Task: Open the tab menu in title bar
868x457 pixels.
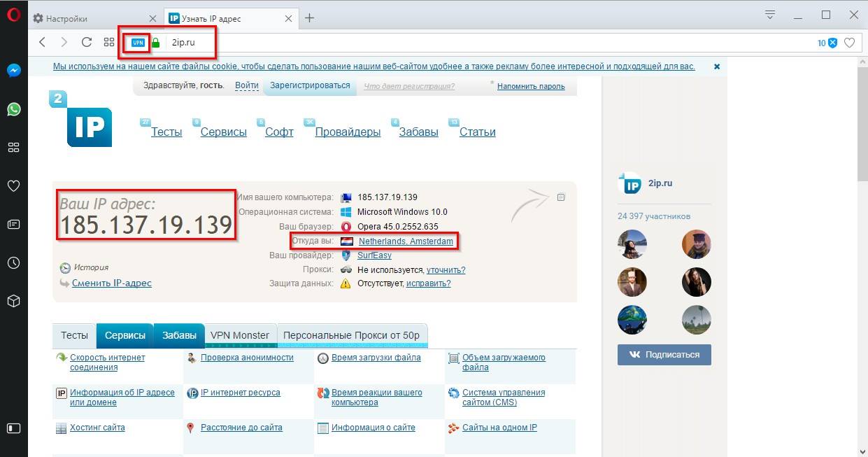Action: (771, 15)
